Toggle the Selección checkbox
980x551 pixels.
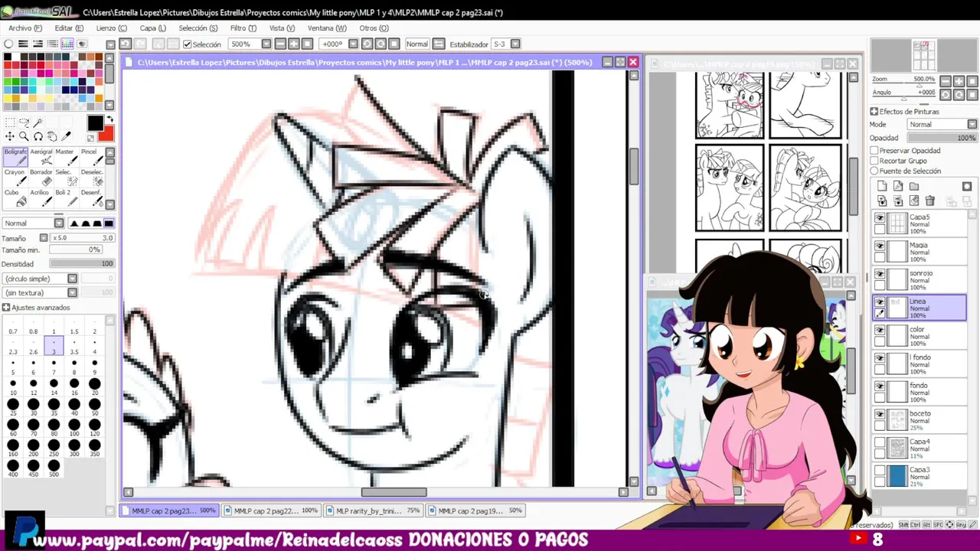pos(187,44)
